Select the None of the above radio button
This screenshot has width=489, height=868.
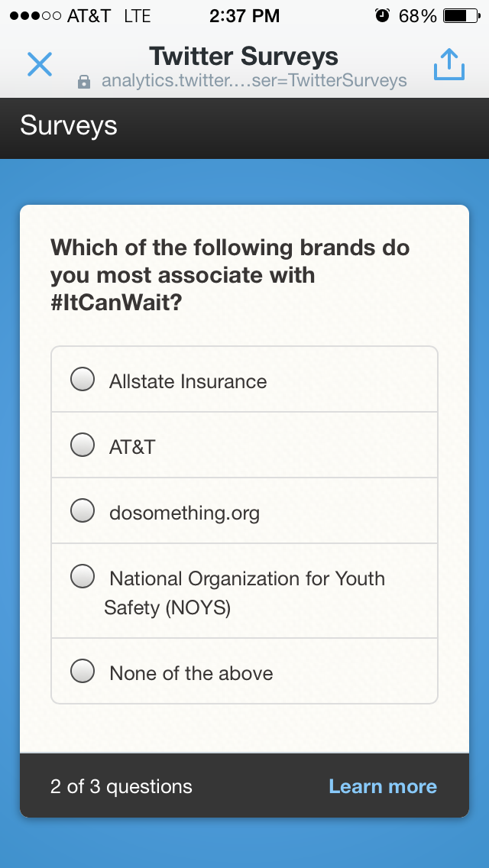pyautogui.click(x=83, y=671)
